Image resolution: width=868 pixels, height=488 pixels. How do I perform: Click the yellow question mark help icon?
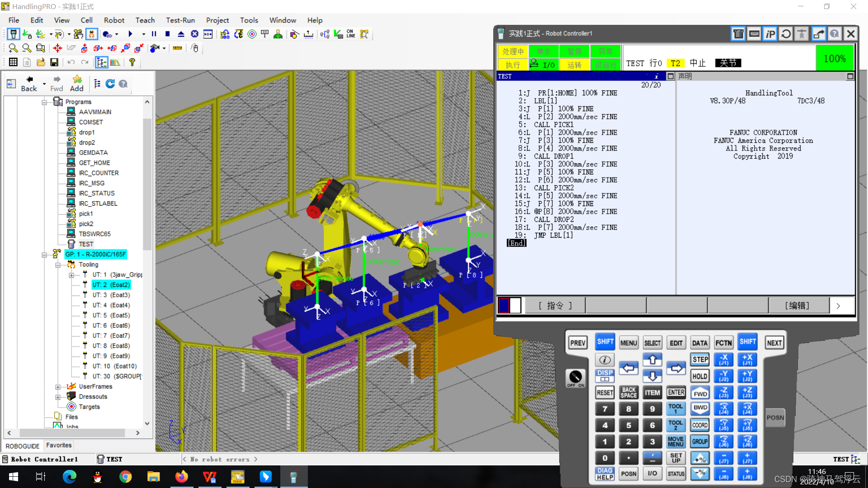click(x=132, y=62)
